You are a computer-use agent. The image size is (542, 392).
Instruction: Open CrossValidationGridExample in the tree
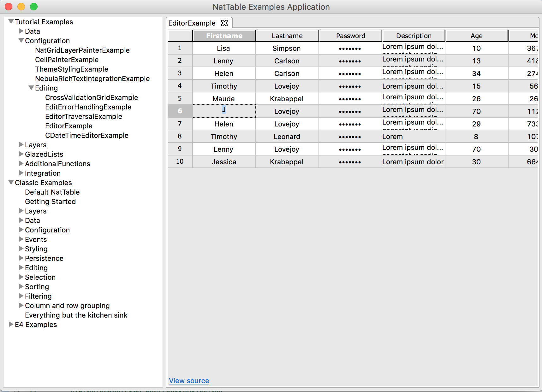(x=92, y=97)
